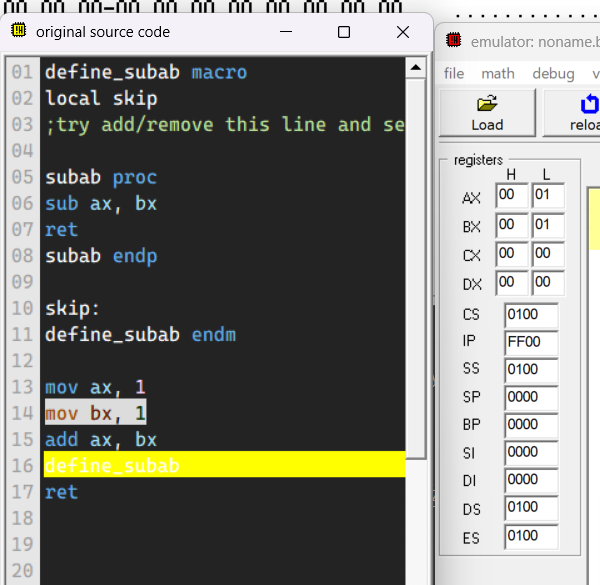Open the math menu in emulator
This screenshot has width=600, height=585.
click(498, 73)
